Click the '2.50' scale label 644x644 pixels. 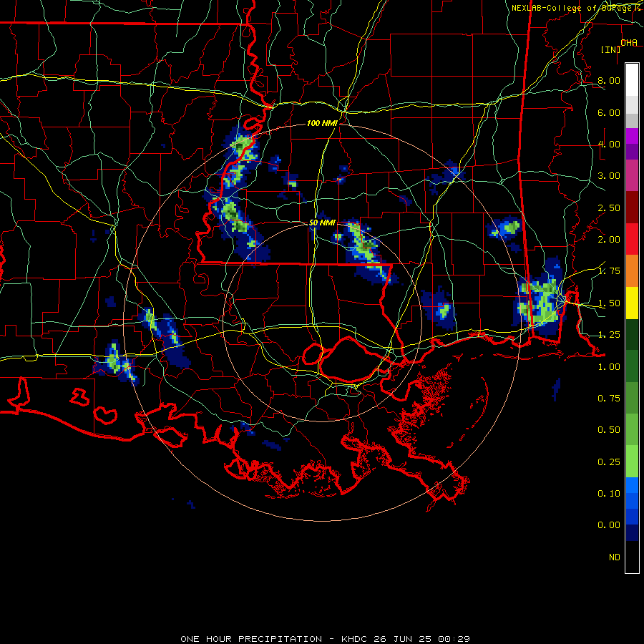tap(609, 208)
